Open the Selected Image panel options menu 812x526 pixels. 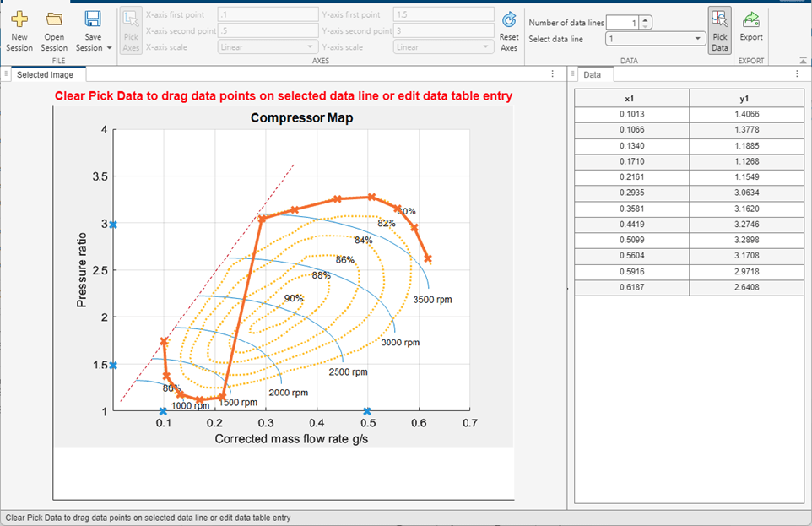[553, 74]
